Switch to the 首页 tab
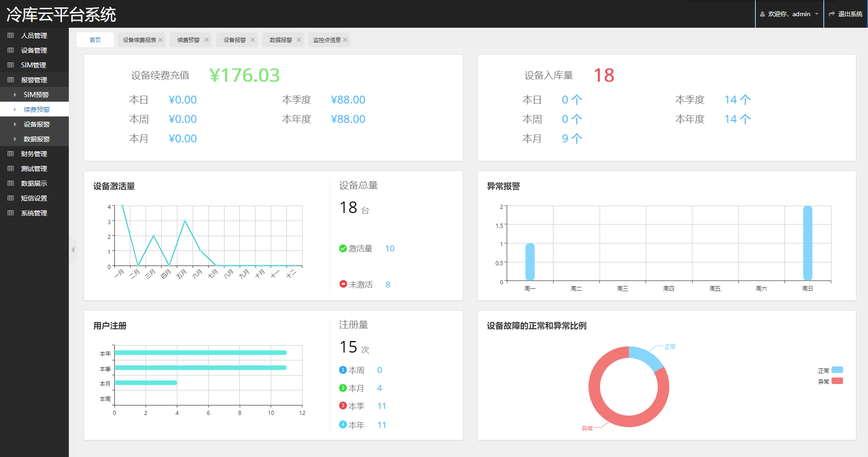868x457 pixels. [95, 40]
